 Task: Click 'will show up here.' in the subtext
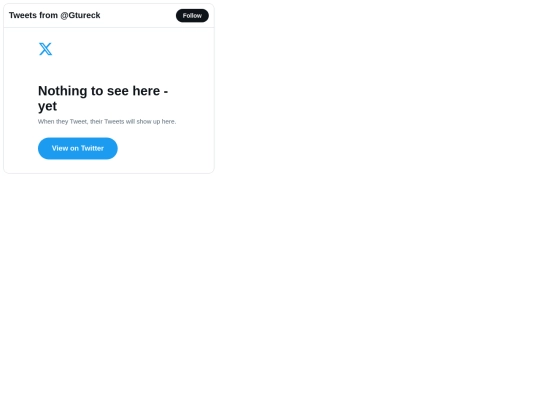(x=151, y=122)
